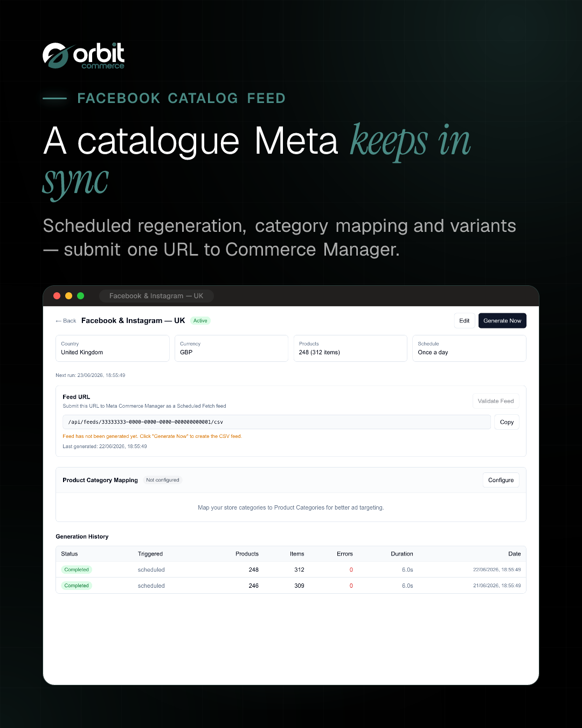Click the Triggered column header

(x=150, y=554)
